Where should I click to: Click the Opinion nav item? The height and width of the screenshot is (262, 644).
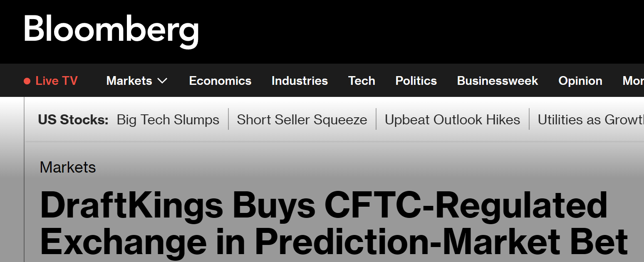pyautogui.click(x=580, y=81)
